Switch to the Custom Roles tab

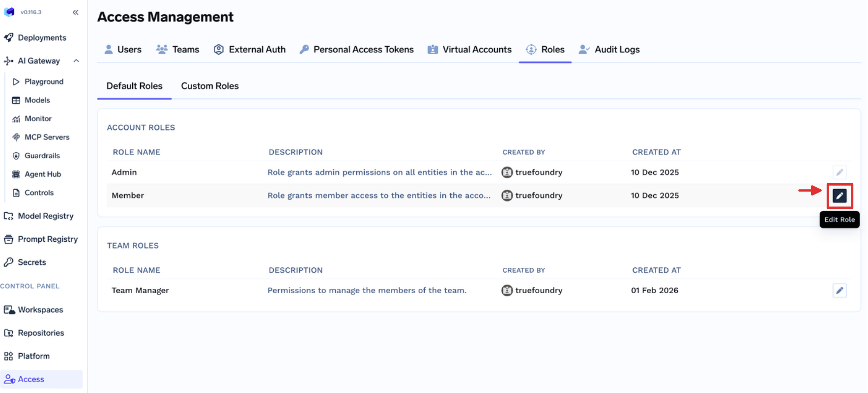coord(210,86)
